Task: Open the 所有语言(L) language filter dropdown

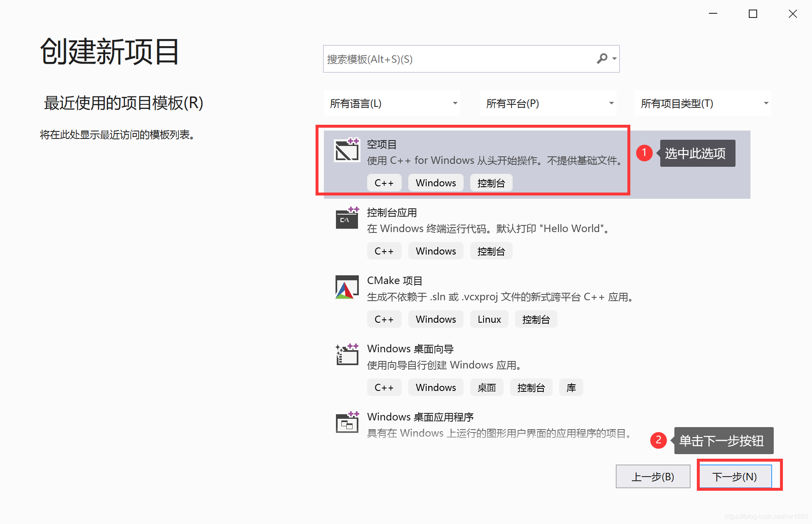Action: [x=392, y=103]
